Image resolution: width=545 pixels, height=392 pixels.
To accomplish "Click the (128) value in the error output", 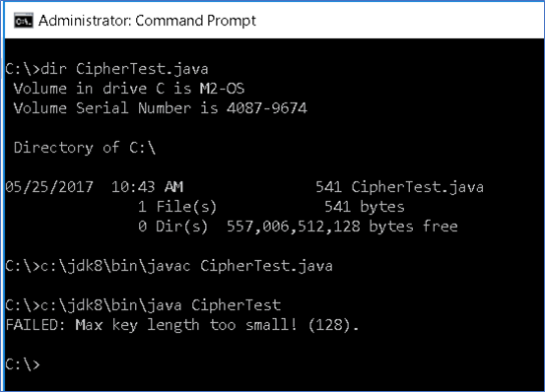I will tap(329, 325).
